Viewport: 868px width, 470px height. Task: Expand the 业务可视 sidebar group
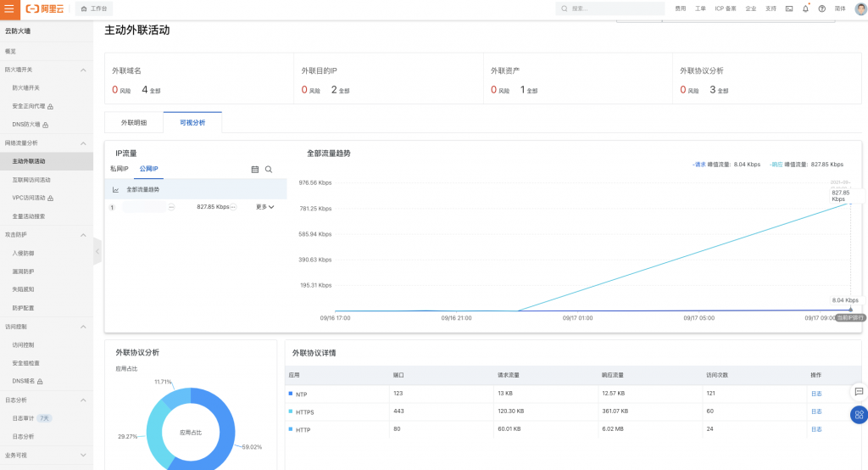click(x=83, y=455)
